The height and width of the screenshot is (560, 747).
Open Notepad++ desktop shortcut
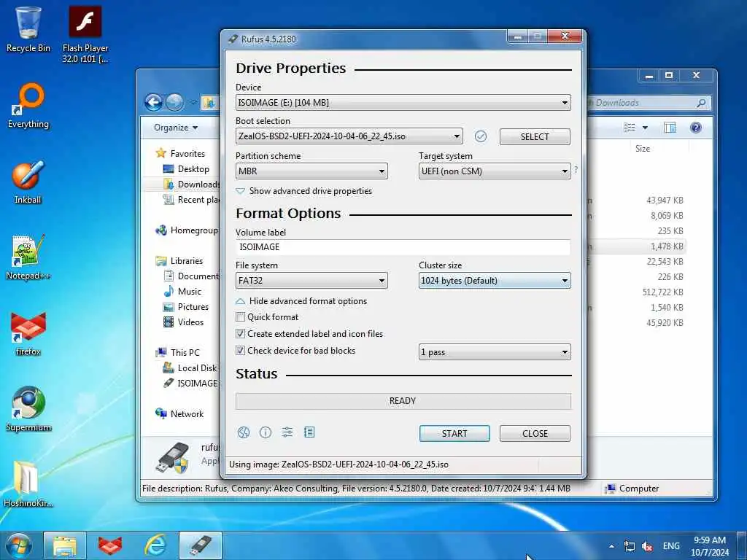pos(28,257)
